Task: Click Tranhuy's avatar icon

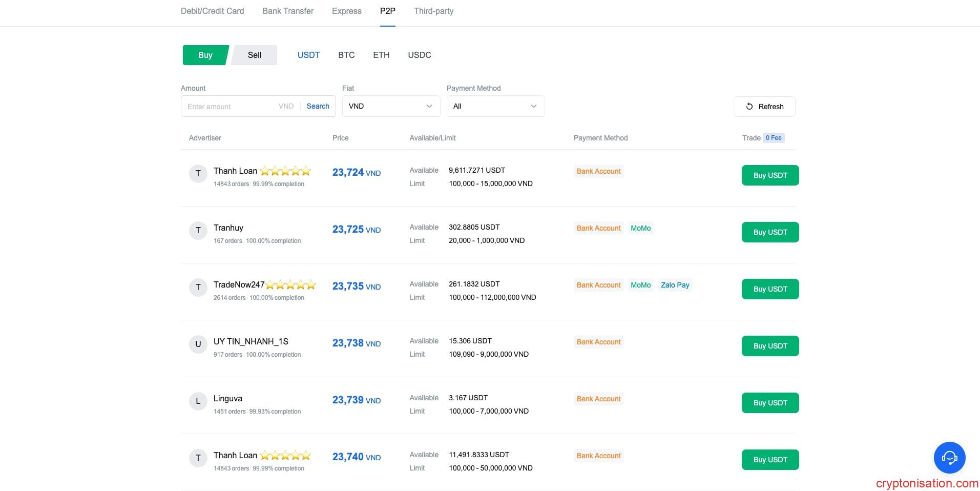Action: pos(198,231)
